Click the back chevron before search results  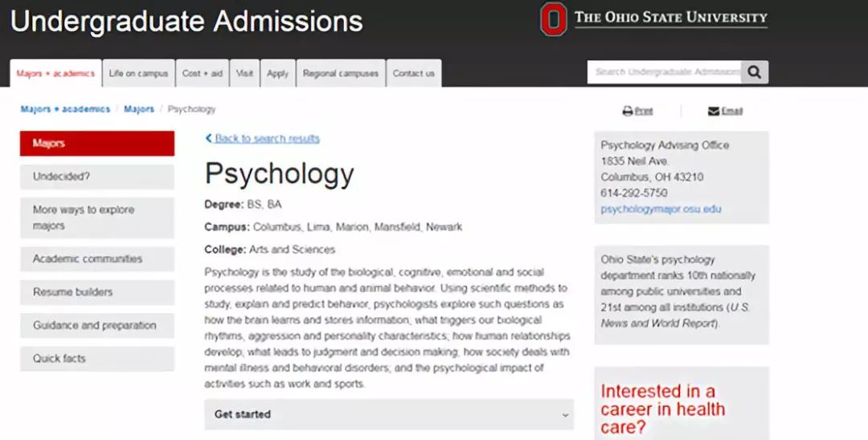pyautogui.click(x=209, y=138)
